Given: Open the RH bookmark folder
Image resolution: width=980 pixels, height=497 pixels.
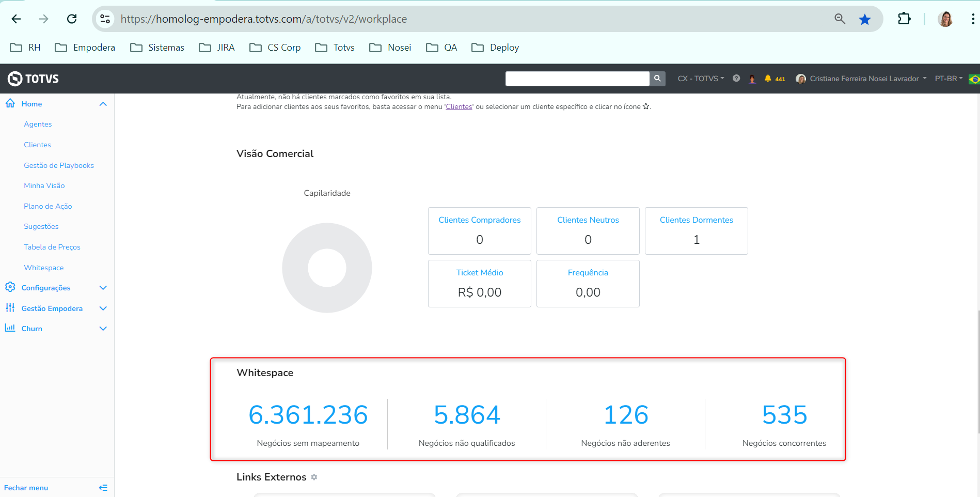Looking at the screenshot, I should click(25, 48).
